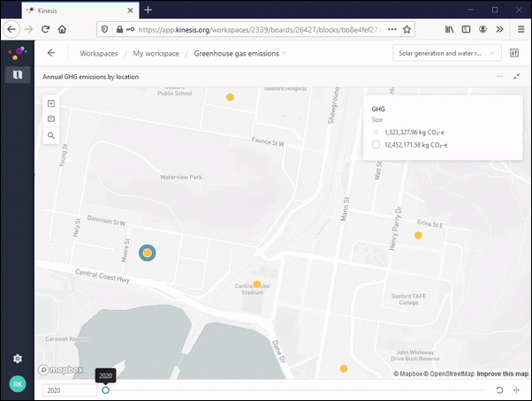Image resolution: width=532 pixels, height=401 pixels.
Task: Click the marker near Erina St E
Action: pos(418,235)
